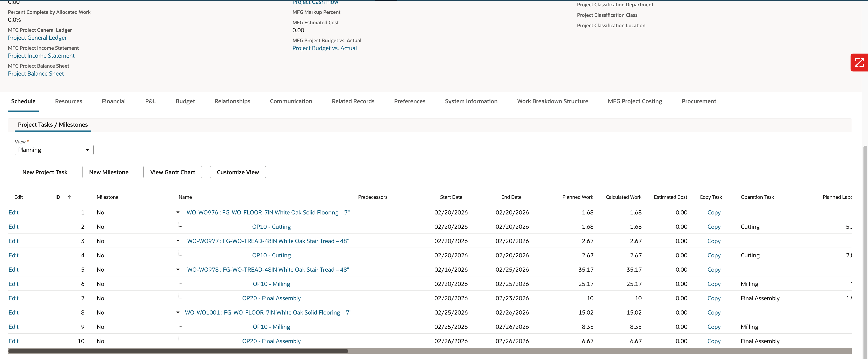Collapse the WO-WO1001 Solid Flooring task row
Image resolution: width=868 pixels, height=359 pixels.
click(x=178, y=312)
